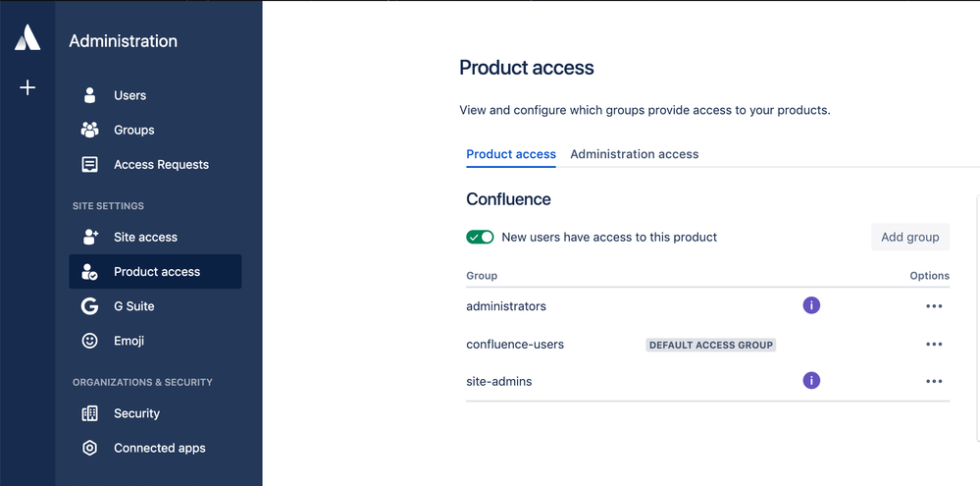Screen dimensions: 980x486
Task: Click the Site access icon
Action: [x=90, y=237]
